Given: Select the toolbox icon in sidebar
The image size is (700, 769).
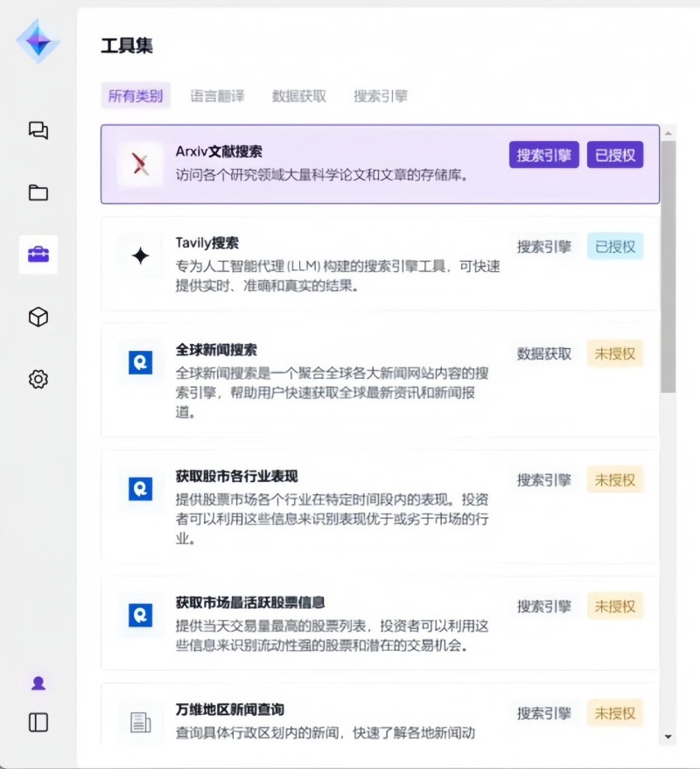Looking at the screenshot, I should 38,255.
